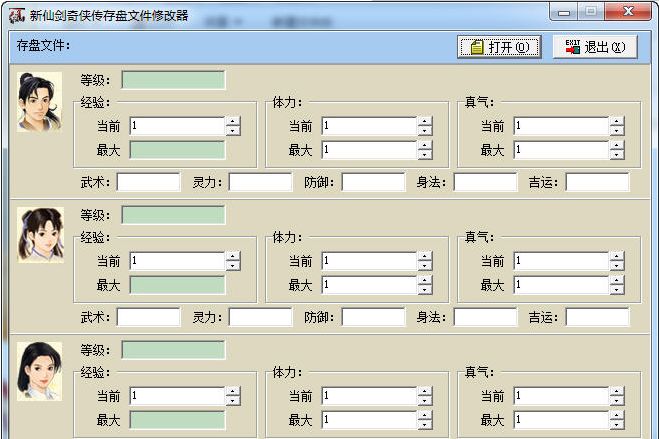This screenshot has height=439, width=659.
Task: Click second character's max 真气 field
Action: [561, 285]
